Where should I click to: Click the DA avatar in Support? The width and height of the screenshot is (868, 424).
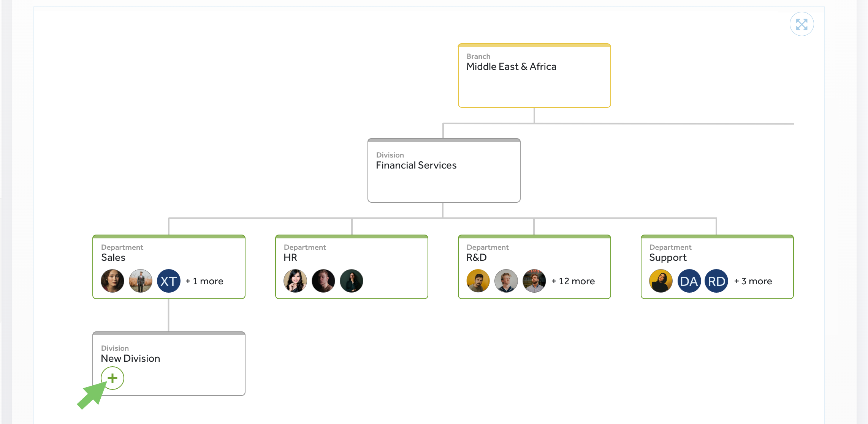pos(689,281)
